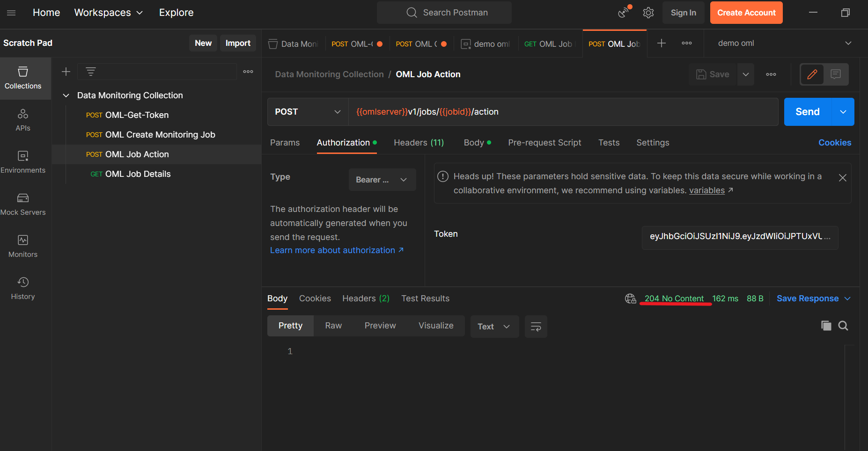
Task: Open the hamburger menu icon
Action: click(x=11, y=13)
